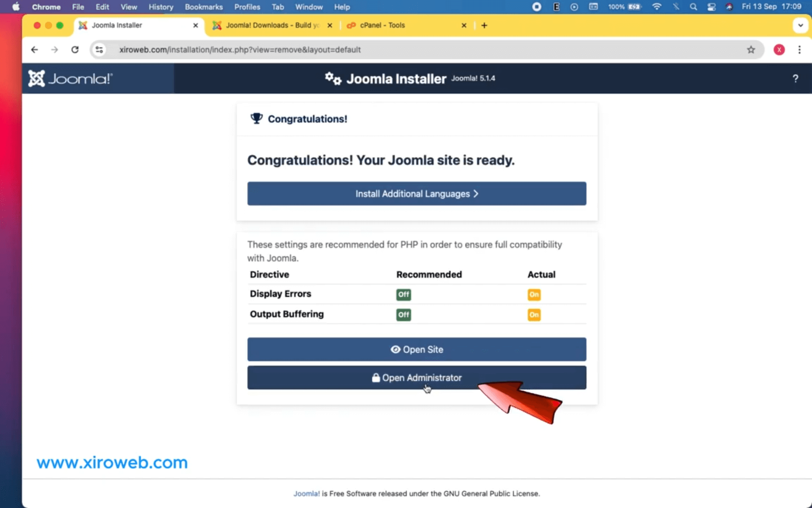Click the Wi-Fi status icon
Viewport: 812px width, 508px height.
pyautogui.click(x=656, y=7)
